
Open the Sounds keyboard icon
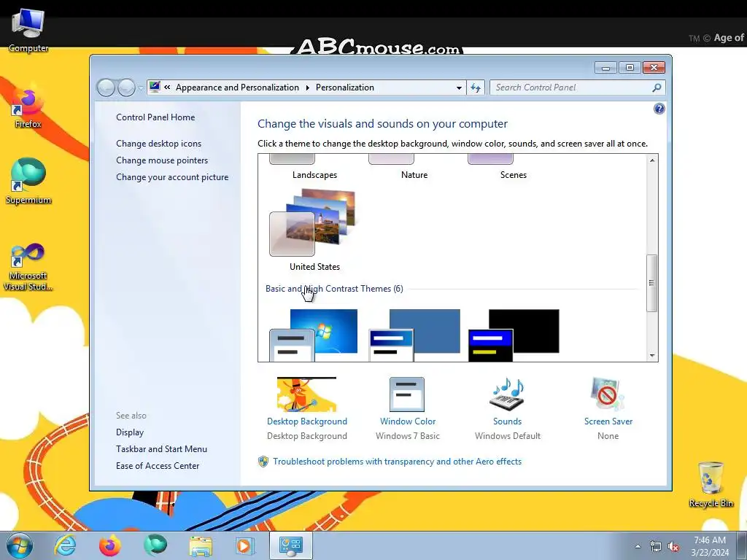click(507, 394)
